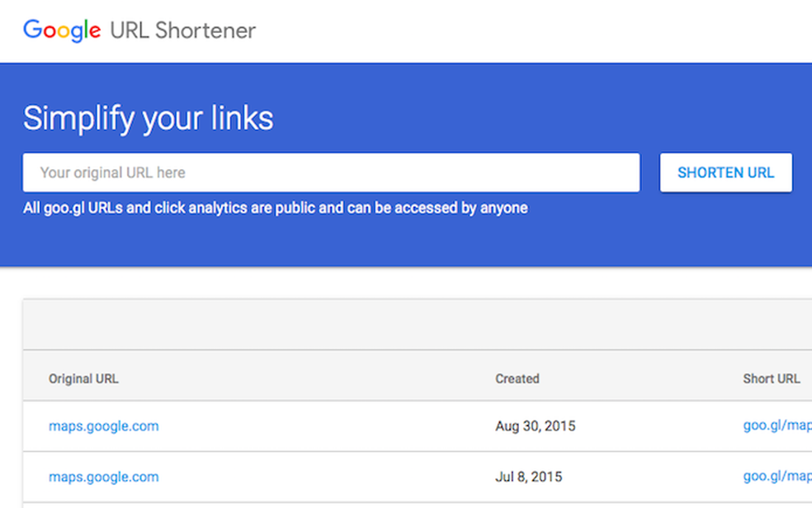Click the Short URL column header
Screen dimensions: 812x508
771,379
